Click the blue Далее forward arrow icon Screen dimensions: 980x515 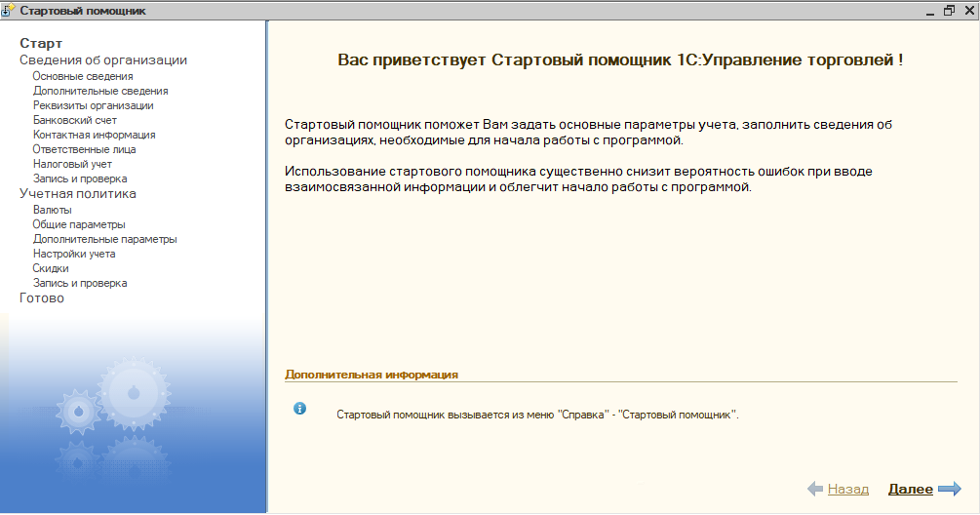(950, 489)
